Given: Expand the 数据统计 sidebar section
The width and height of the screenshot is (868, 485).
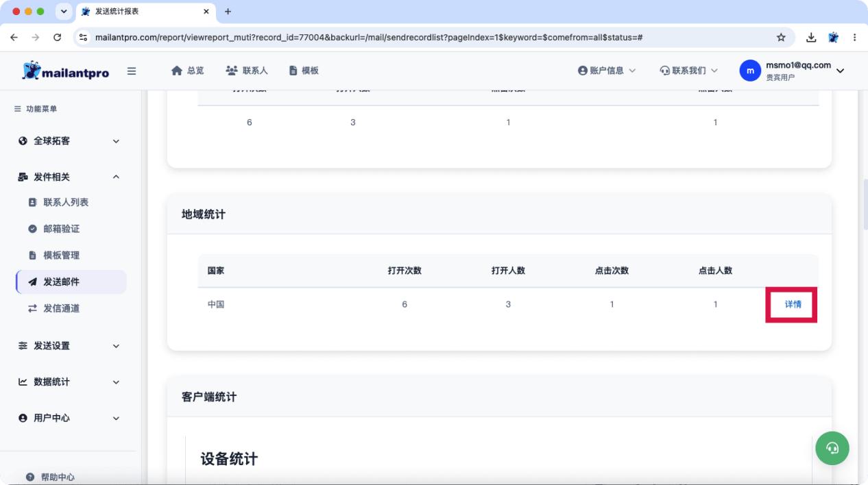Looking at the screenshot, I should [x=69, y=382].
